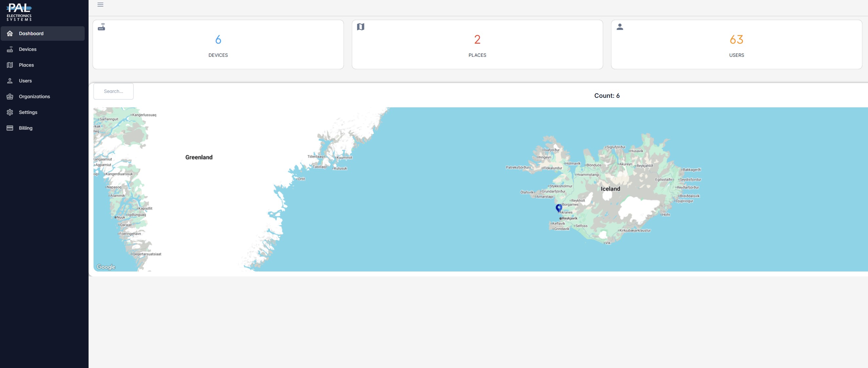This screenshot has width=868, height=368.
Task: Navigate to the Users page
Action: 42,81
